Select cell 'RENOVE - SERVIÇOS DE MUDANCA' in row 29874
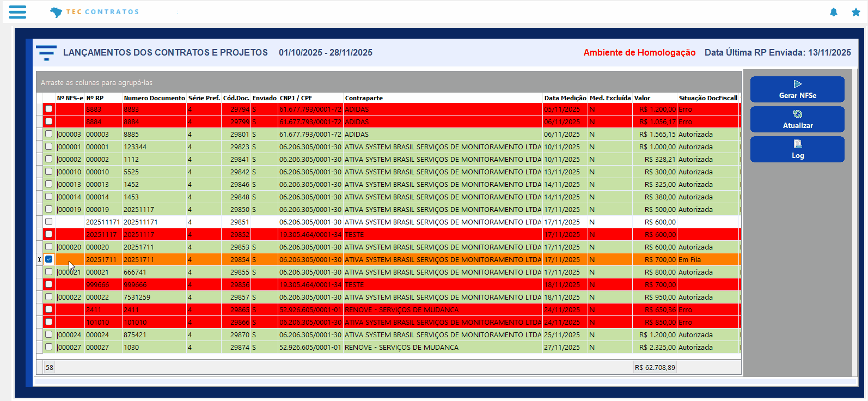The width and height of the screenshot is (868, 401). tap(443, 347)
